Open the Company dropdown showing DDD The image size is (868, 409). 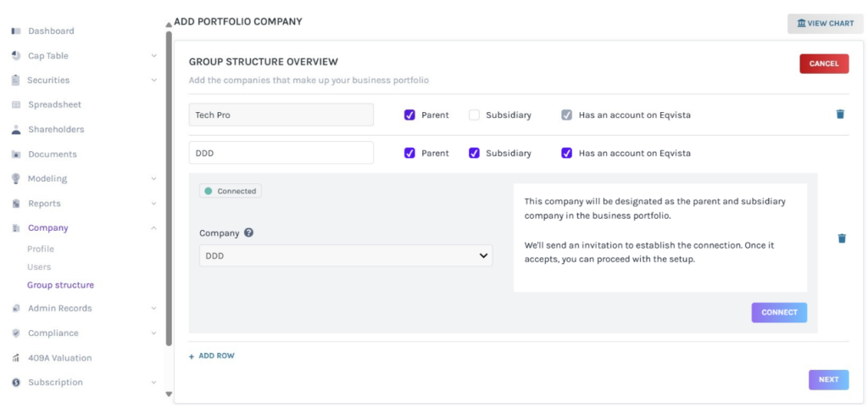[345, 255]
